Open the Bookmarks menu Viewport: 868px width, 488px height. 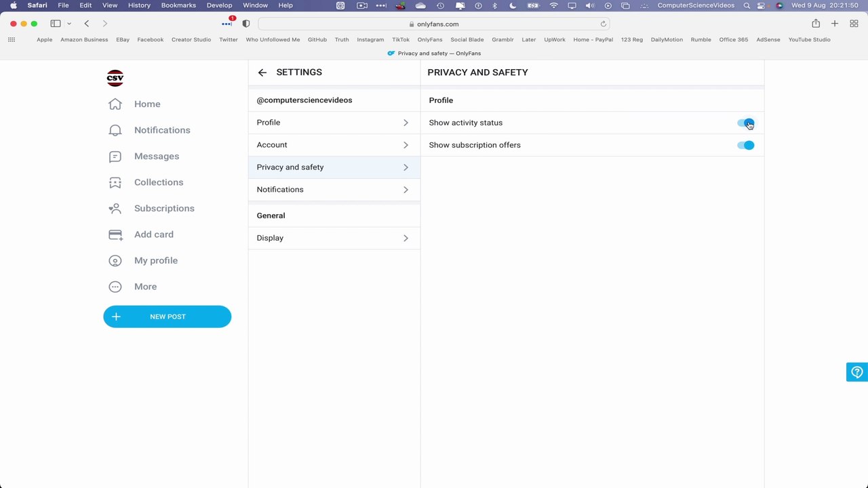click(x=178, y=5)
